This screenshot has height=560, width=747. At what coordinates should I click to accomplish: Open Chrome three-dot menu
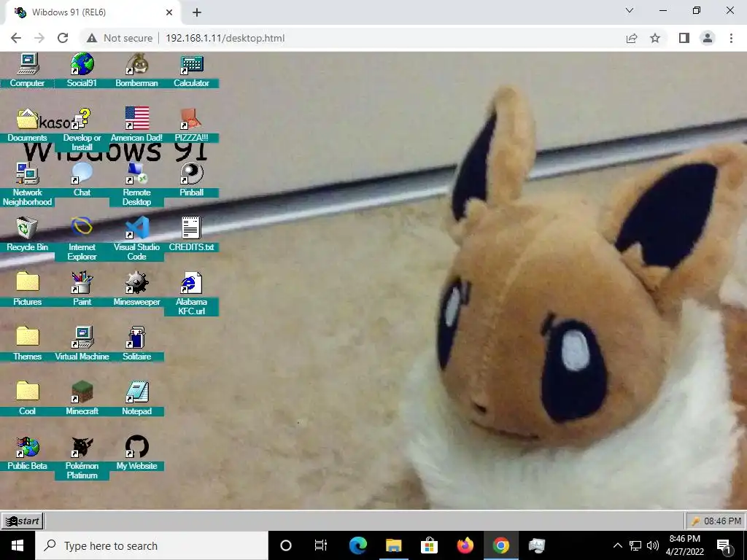[731, 38]
